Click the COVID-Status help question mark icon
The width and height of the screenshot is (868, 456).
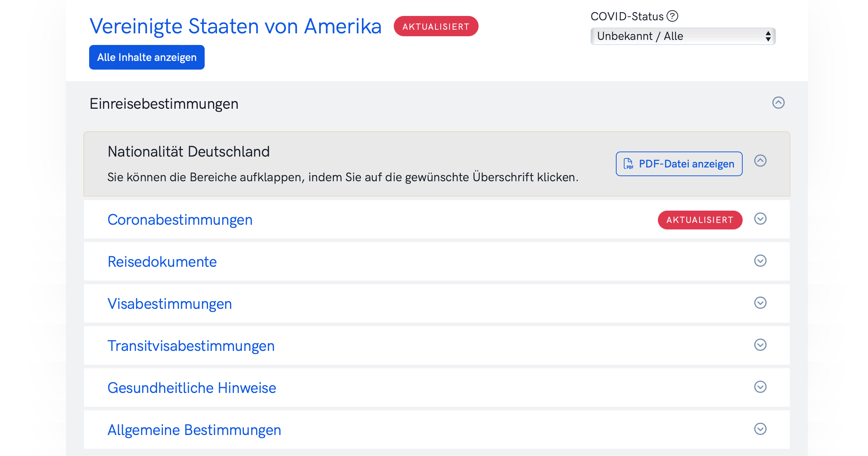coord(672,16)
